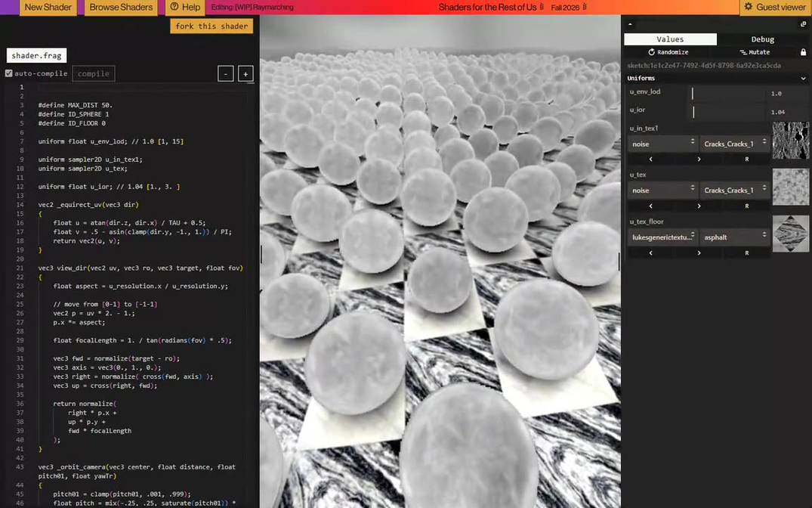Open Guest viewer settings
This screenshot has width=812, height=508.
point(775,8)
